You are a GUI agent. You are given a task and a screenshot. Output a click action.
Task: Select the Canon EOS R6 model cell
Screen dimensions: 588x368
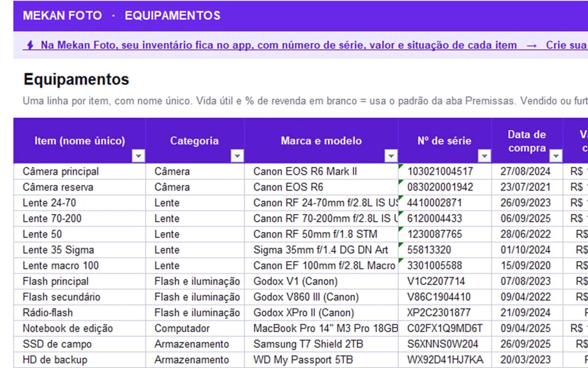point(321,187)
